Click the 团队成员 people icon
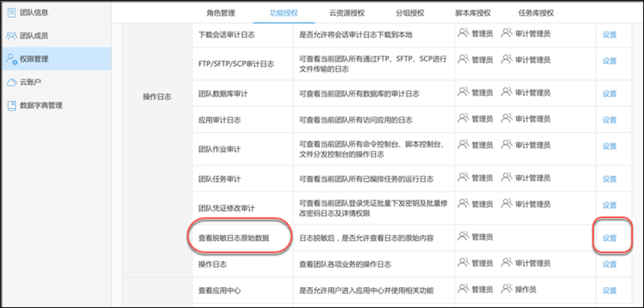The height and width of the screenshot is (308, 644). click(x=11, y=35)
